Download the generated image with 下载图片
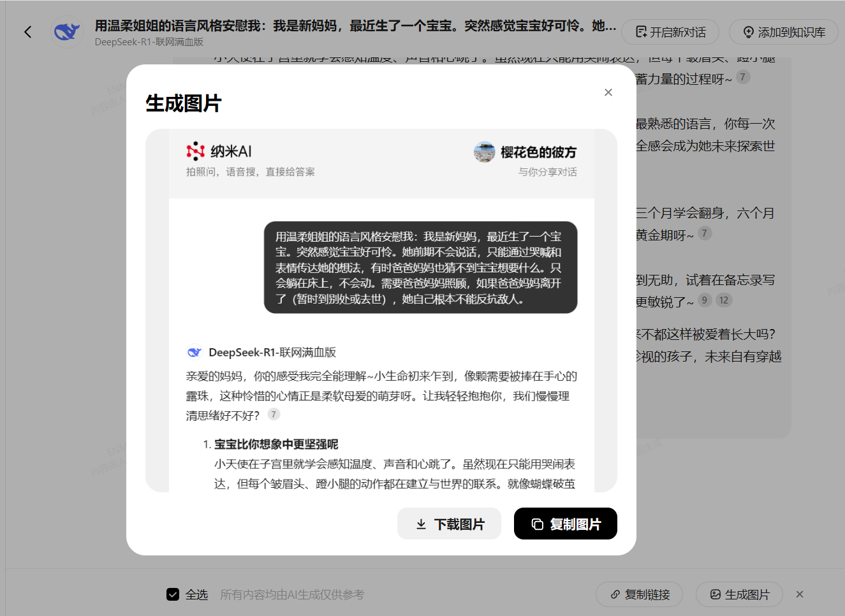Screen dimensions: 845x616 tap(449, 524)
